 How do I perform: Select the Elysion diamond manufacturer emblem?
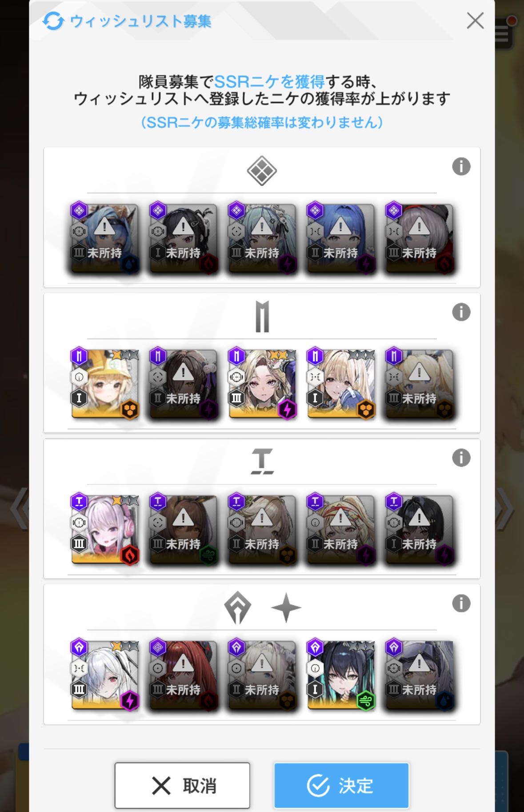click(262, 171)
